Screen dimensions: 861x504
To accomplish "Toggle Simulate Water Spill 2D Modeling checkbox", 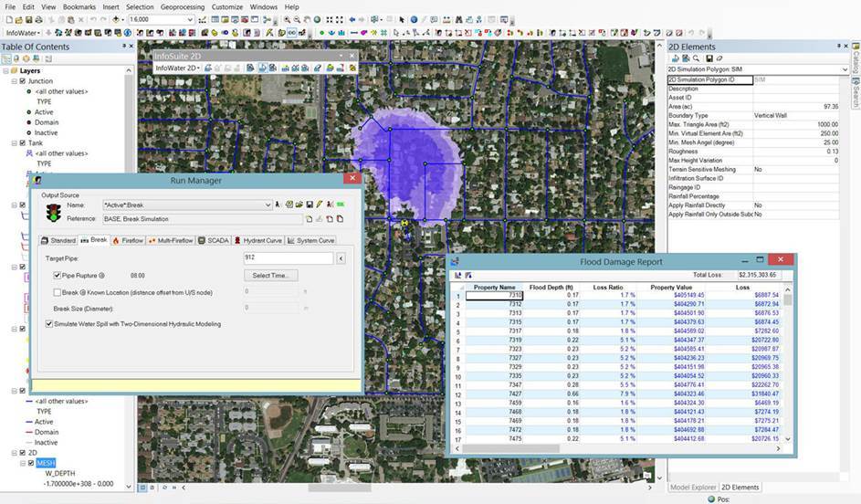I will pyautogui.click(x=49, y=324).
